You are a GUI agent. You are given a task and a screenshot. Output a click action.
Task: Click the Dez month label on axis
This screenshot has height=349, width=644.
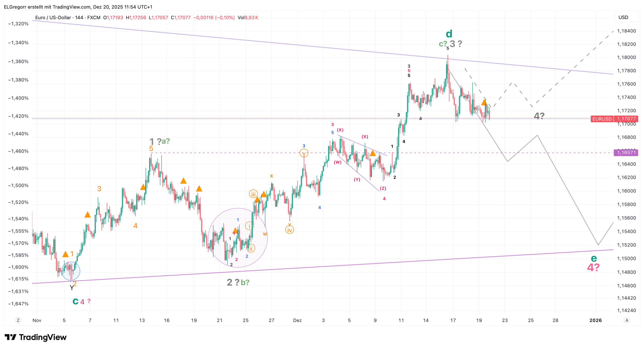297,320
